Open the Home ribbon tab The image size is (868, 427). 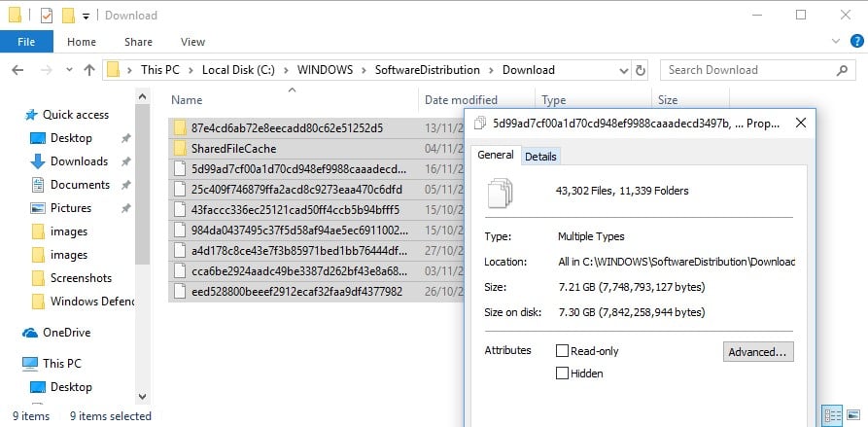82,42
